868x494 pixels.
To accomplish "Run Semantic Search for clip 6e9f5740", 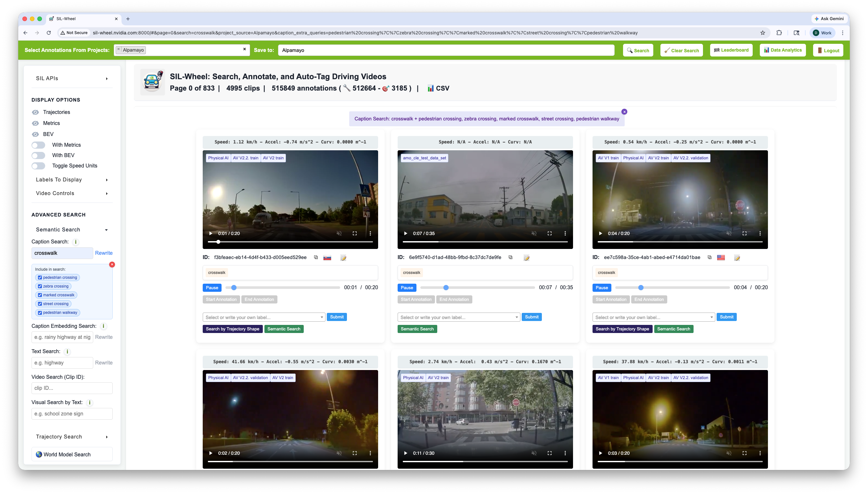I will click(417, 329).
